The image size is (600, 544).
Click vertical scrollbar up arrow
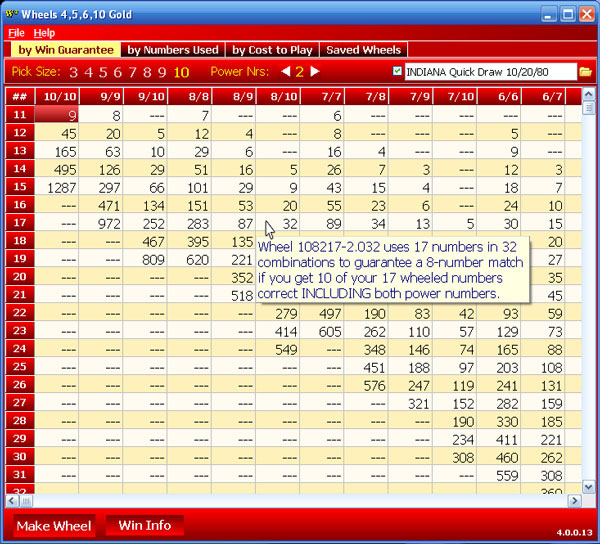588,94
